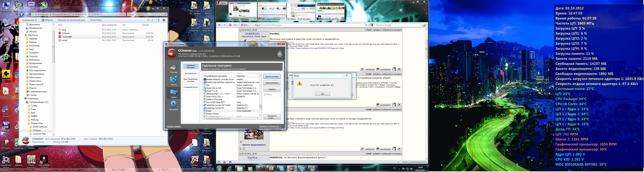Open Настройки gear in CCleaner
The height and width of the screenshot is (172, 644).
pos(174,105)
